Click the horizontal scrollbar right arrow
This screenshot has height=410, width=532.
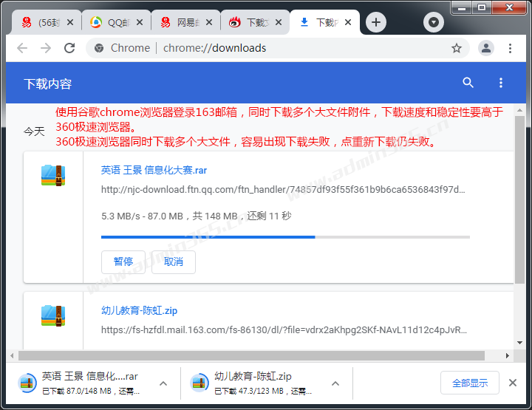507,356
